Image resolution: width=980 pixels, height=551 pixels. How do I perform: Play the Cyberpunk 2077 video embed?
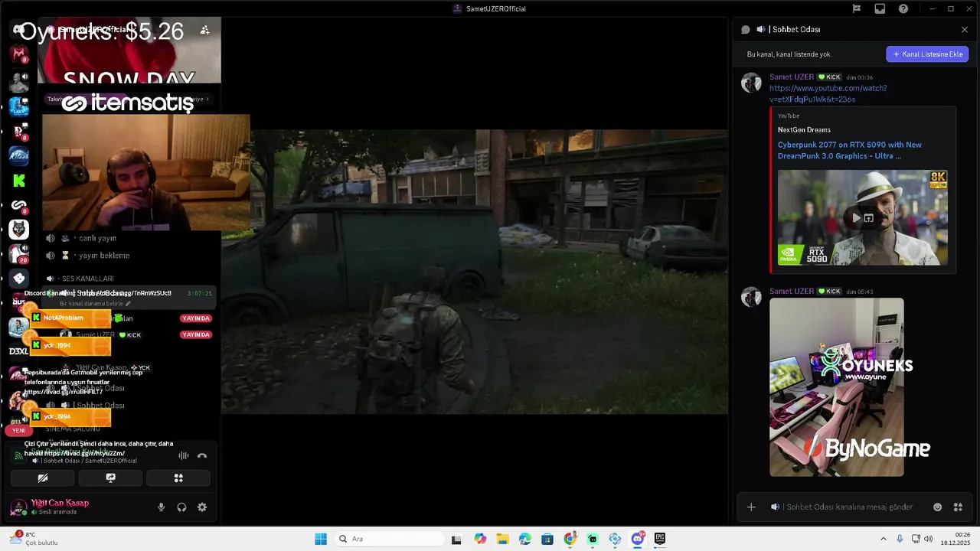tap(856, 217)
